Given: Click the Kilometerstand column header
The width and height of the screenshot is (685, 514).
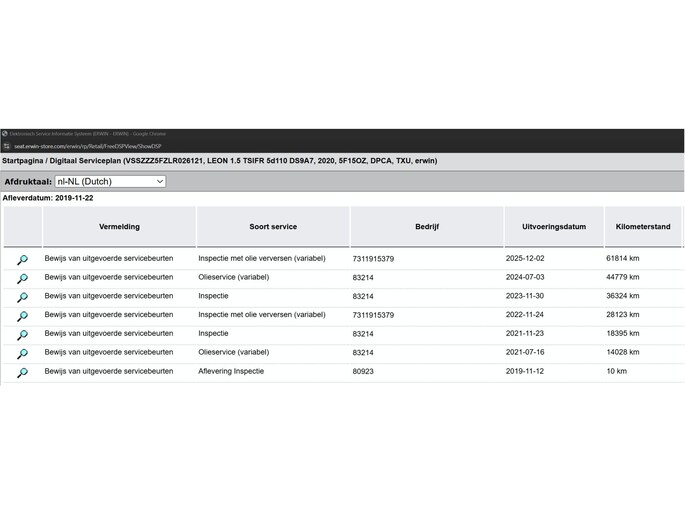Looking at the screenshot, I should (x=642, y=227).
